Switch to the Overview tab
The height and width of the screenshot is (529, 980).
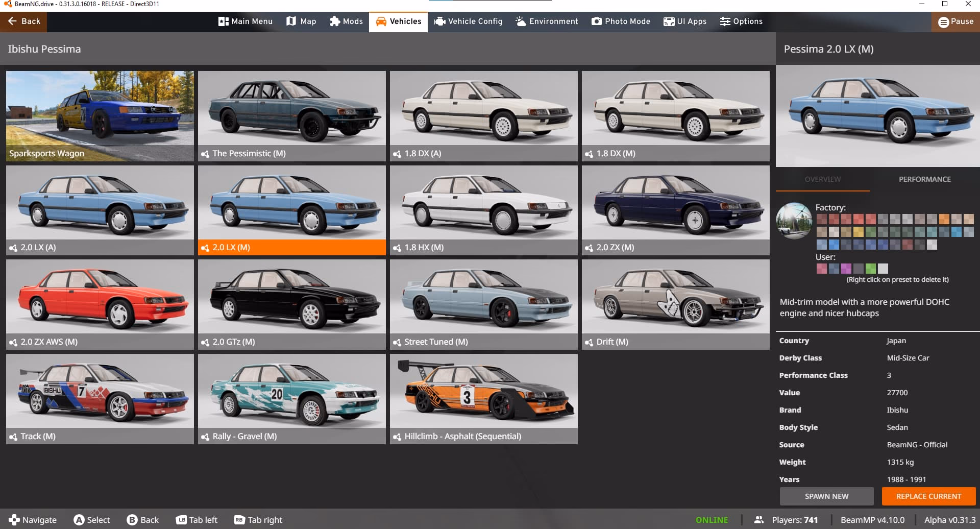[x=822, y=179]
